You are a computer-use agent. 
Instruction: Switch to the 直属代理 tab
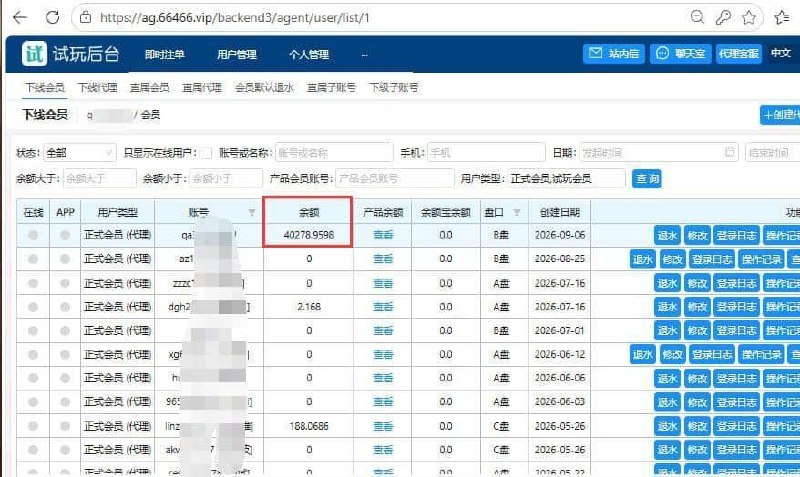click(202, 88)
